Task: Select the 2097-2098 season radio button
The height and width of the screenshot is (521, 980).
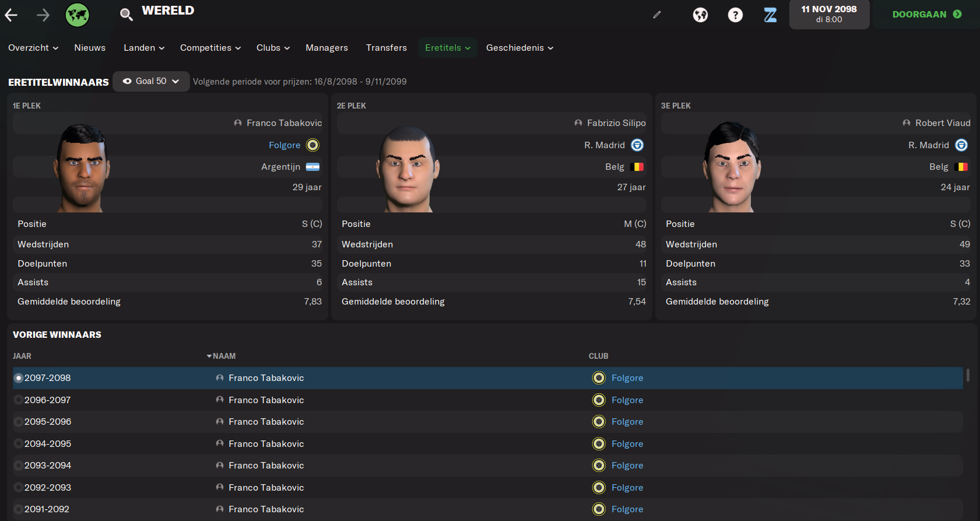Action: [x=19, y=378]
